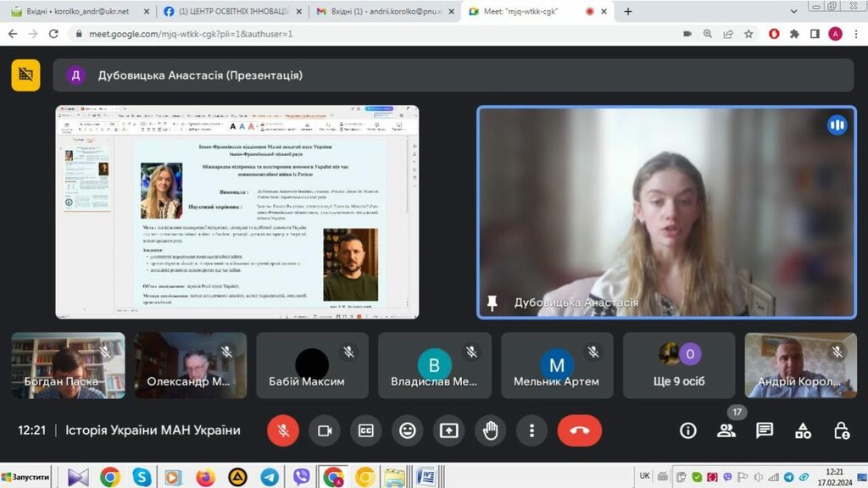This screenshot has height=488, width=868.
Task: Turn on closed captions
Action: pos(366,430)
